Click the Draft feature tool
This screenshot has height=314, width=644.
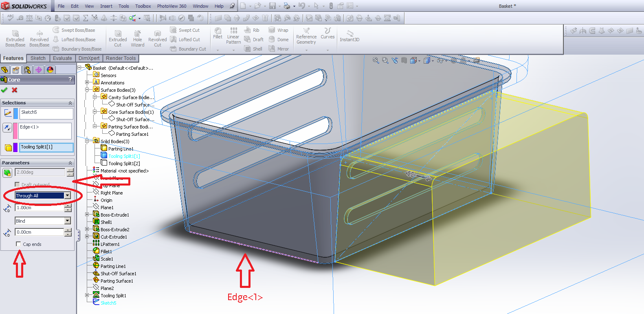[x=254, y=40]
